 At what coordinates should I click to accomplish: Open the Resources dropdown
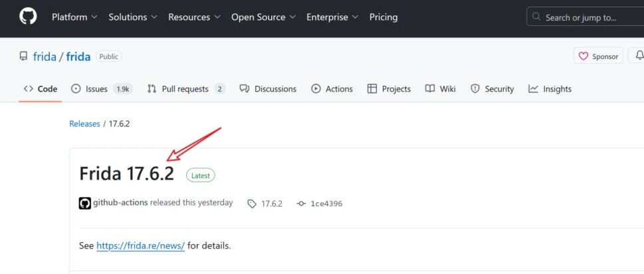pos(194,17)
